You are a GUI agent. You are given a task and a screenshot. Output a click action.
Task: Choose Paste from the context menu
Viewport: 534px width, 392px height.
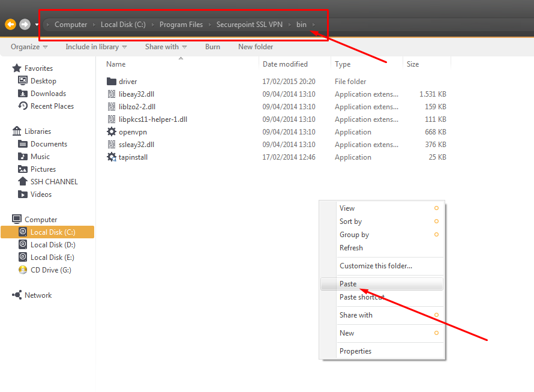tap(382, 284)
